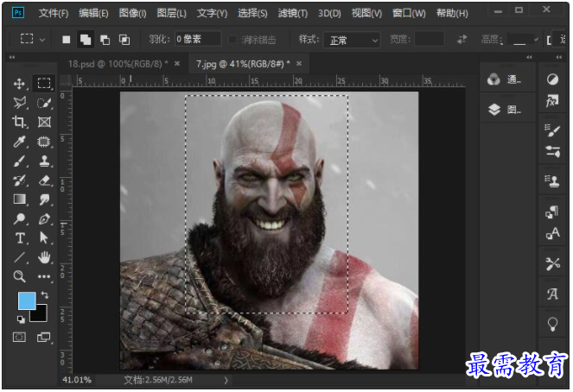Open the Glyphs panel icon
The image size is (573, 392).
tap(552, 294)
